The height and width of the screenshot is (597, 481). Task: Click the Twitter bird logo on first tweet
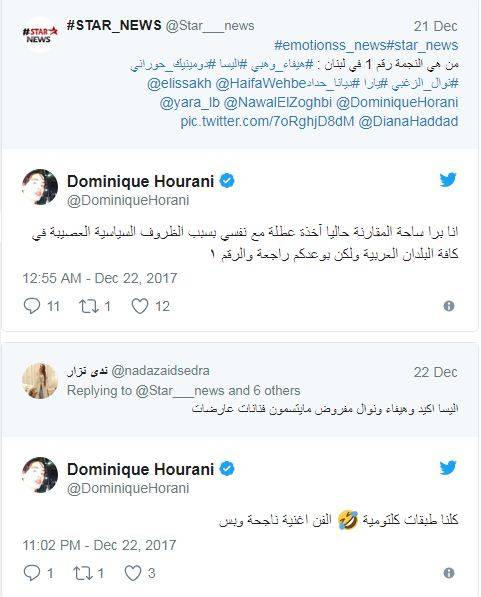(448, 180)
